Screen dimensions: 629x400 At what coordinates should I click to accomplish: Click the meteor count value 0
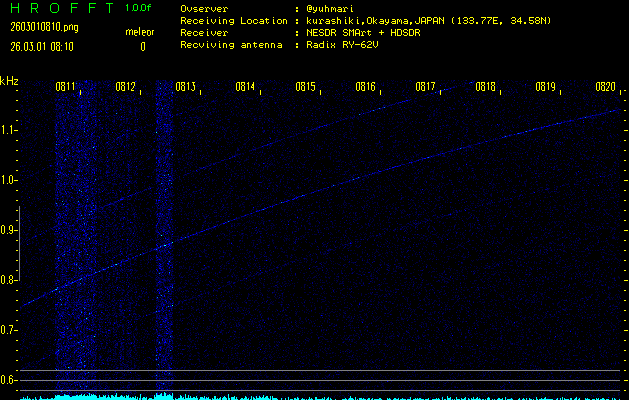coord(142,46)
